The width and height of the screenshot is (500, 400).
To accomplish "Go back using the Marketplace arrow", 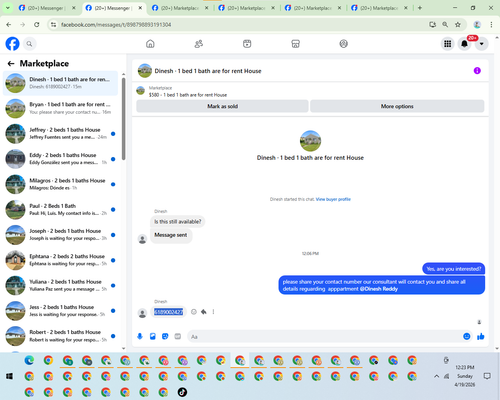I will [11, 63].
